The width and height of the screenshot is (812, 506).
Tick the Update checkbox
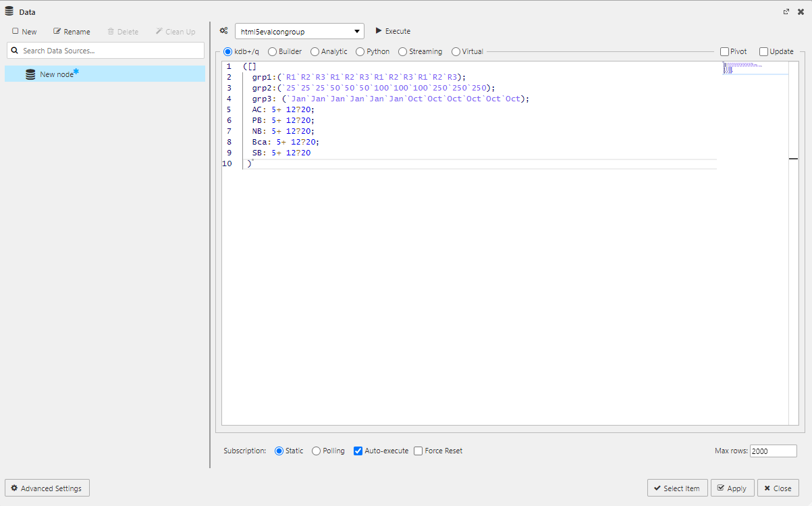click(x=763, y=52)
